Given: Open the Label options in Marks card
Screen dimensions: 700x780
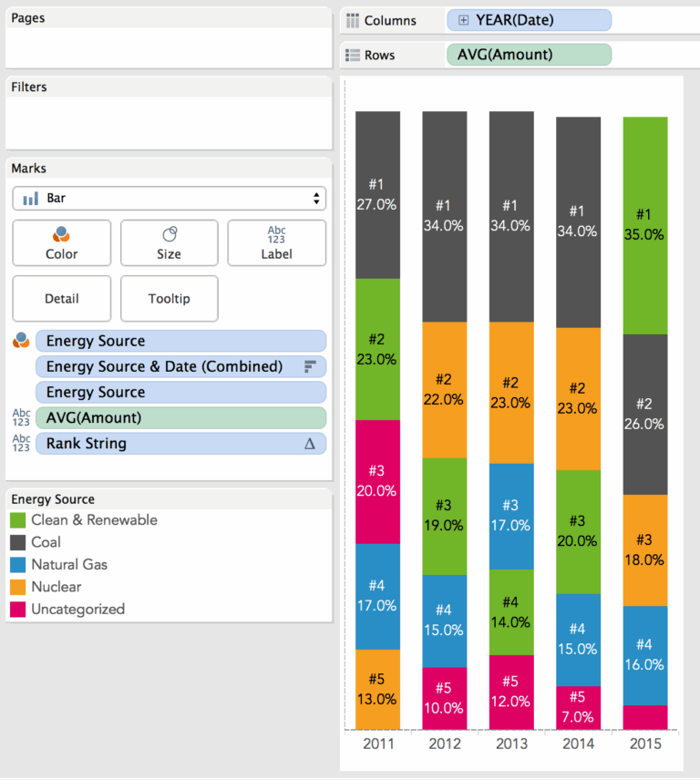Looking at the screenshot, I should (x=276, y=242).
